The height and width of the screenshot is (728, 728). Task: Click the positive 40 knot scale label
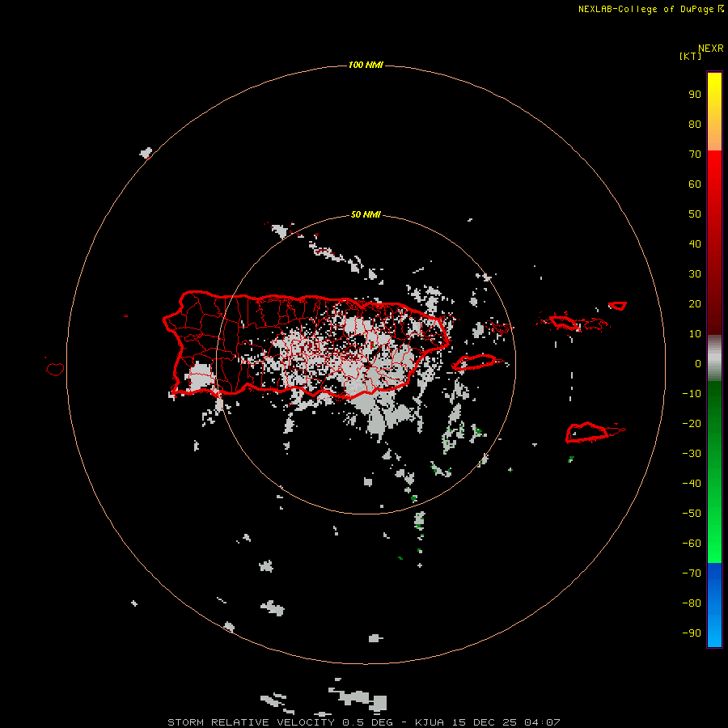[695, 244]
